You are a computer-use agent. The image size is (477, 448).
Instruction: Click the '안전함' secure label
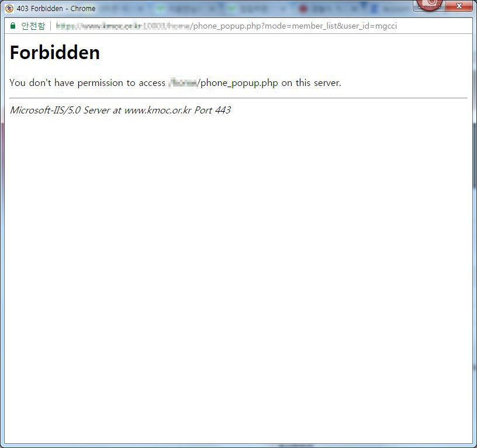(33, 26)
